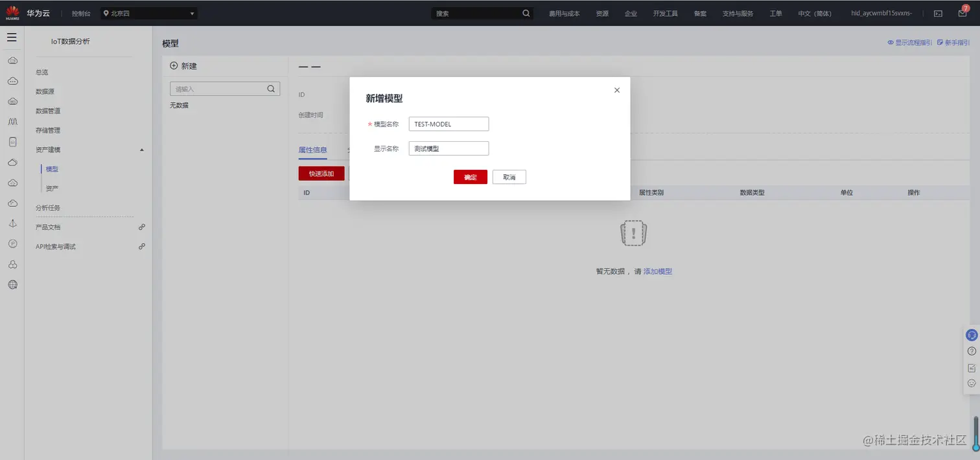Click the feedback edit icon on right edge
This screenshot has width=980, height=460.
point(972,367)
